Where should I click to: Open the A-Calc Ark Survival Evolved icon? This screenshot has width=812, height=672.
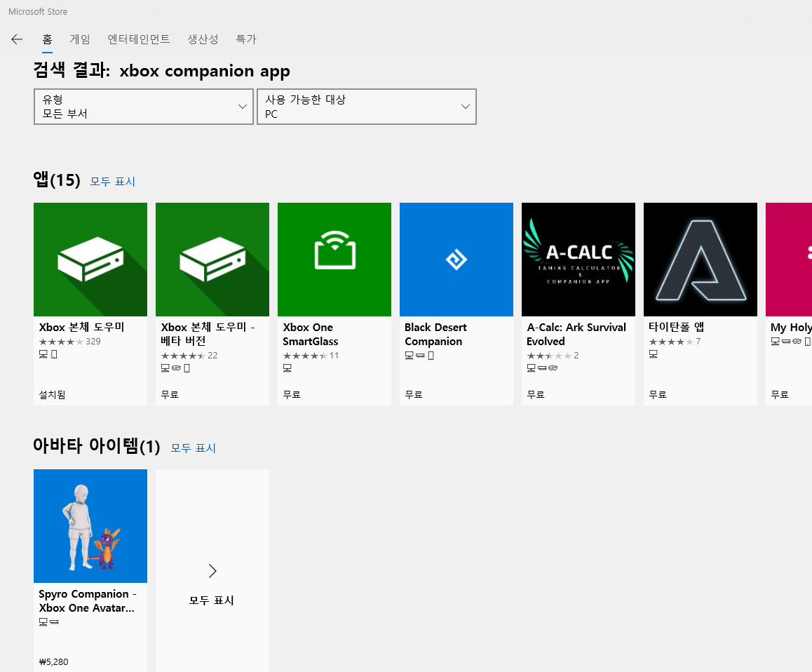coord(578,259)
